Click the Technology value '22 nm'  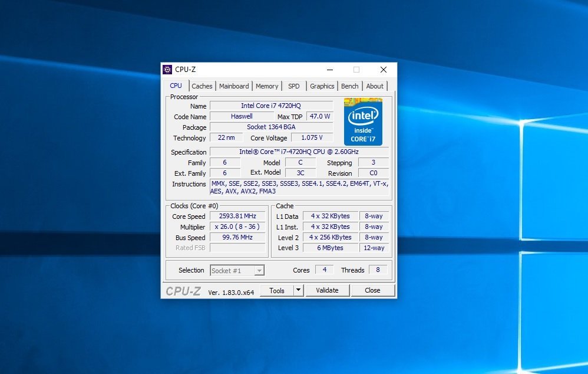[x=226, y=137]
